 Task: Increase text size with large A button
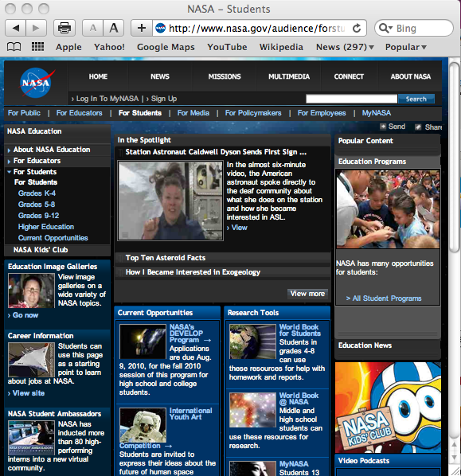[x=114, y=28]
